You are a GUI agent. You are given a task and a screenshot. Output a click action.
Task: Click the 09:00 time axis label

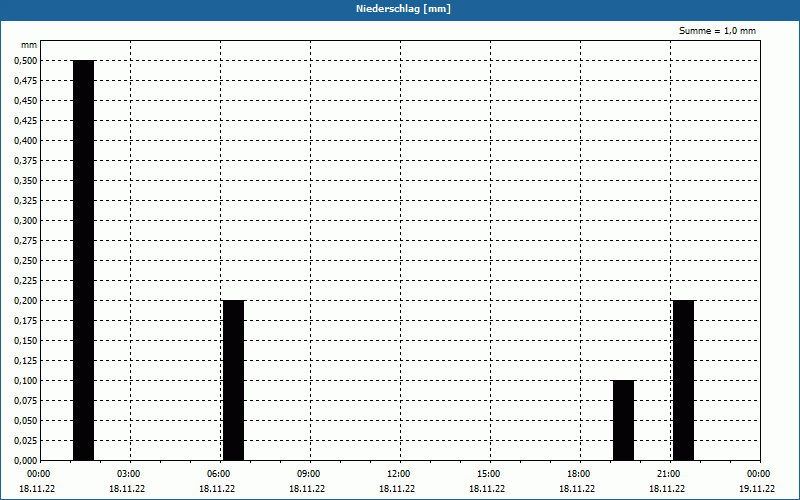[309, 474]
